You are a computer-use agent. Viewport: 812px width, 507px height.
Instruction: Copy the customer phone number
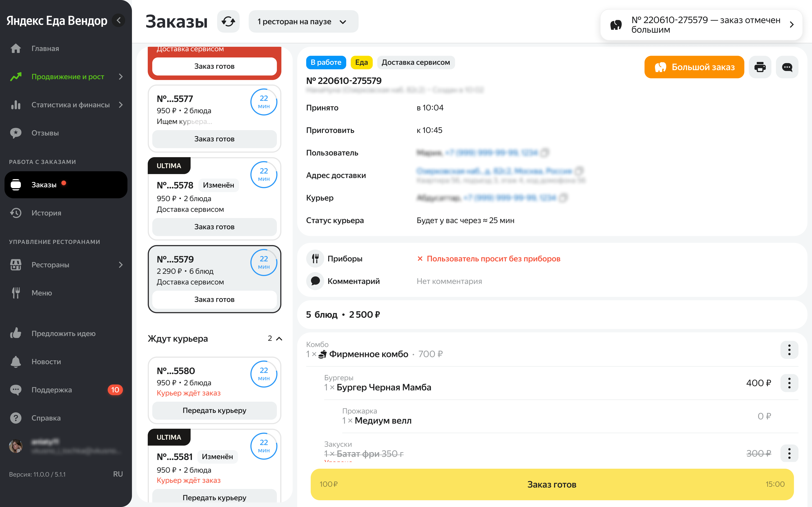coord(545,153)
